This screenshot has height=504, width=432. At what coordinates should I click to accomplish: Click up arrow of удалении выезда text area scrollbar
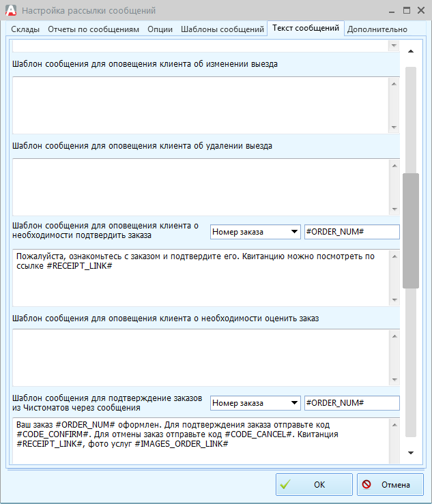pos(394,166)
